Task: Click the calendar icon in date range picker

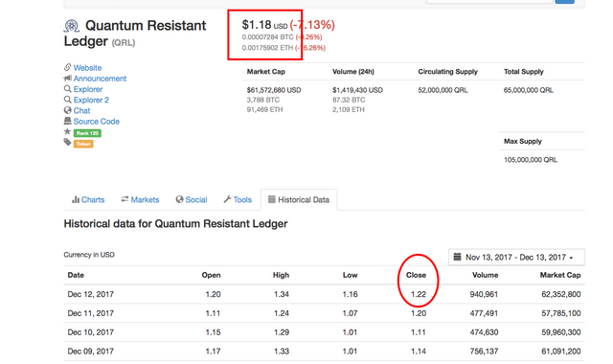Action: (x=457, y=257)
